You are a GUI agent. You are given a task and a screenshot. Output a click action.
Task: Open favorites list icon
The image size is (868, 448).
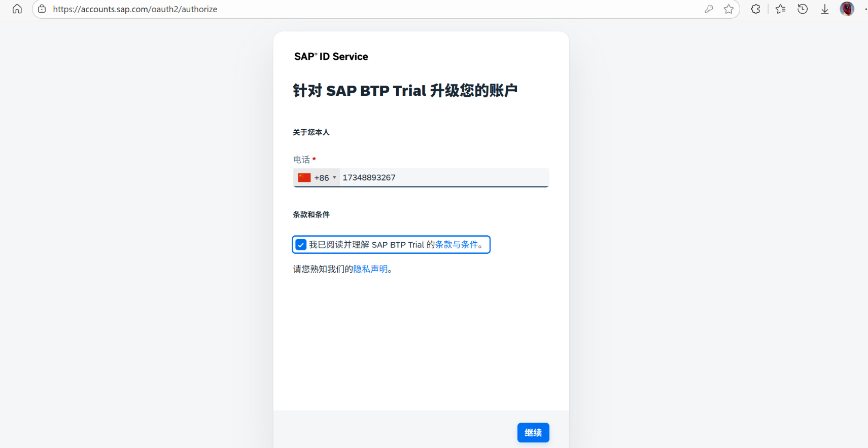pyautogui.click(x=780, y=9)
